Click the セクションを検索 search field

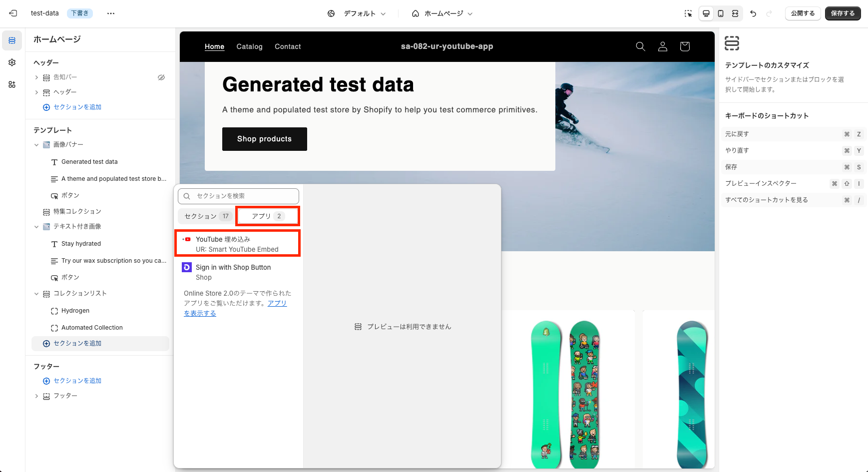[238, 196]
